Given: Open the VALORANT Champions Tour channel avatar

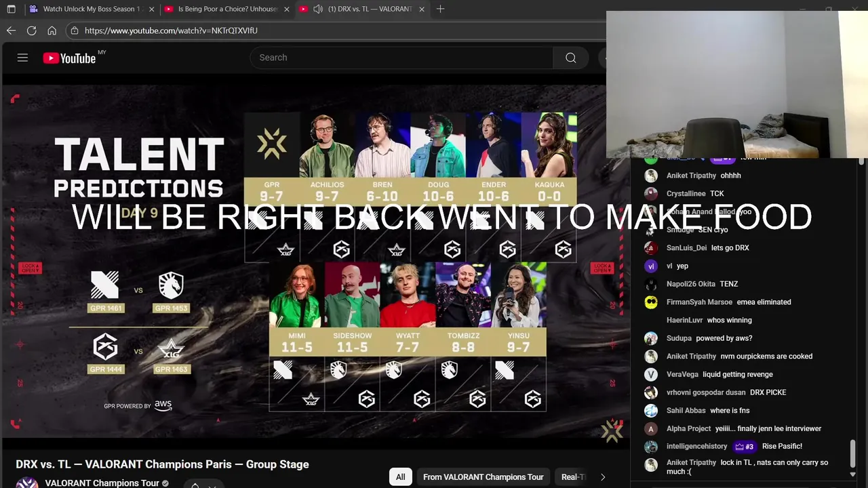Looking at the screenshot, I should pyautogui.click(x=27, y=483).
